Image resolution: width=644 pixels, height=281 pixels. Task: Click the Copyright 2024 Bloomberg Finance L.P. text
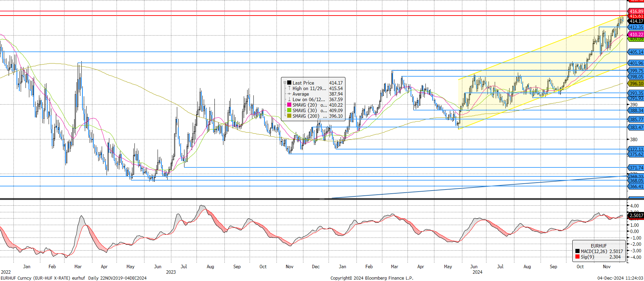coord(372,278)
